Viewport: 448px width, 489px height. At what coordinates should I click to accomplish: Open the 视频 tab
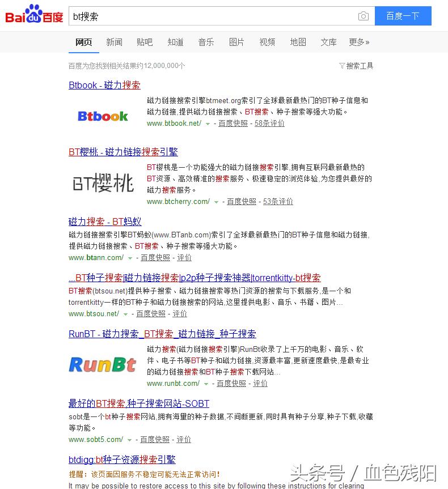[267, 42]
